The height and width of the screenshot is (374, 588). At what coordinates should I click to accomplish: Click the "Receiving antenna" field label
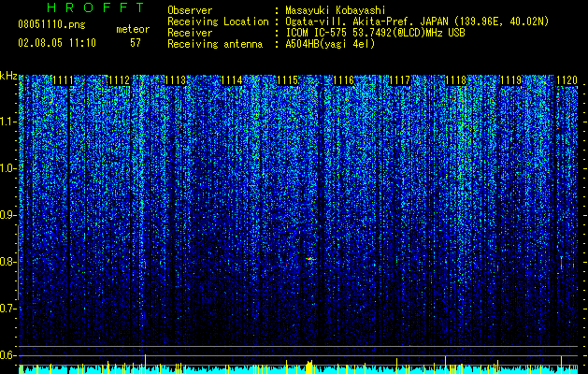215,44
